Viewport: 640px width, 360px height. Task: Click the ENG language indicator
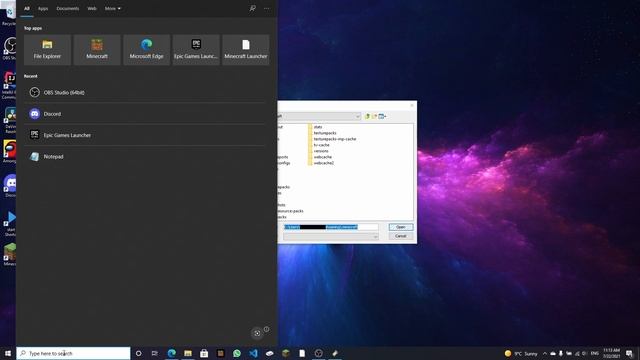(595, 353)
